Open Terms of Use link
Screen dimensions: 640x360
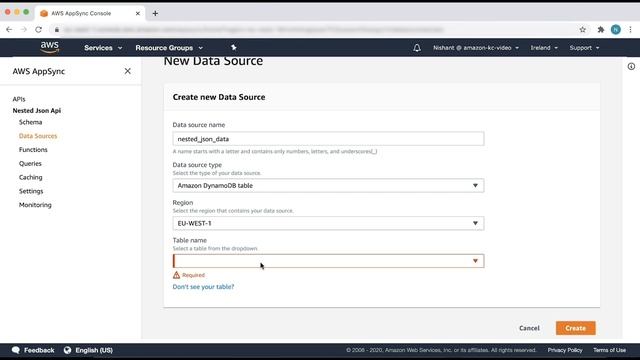609,350
